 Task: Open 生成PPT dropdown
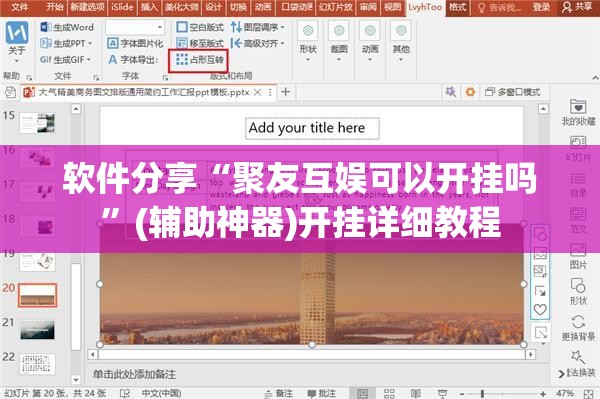pyautogui.click(x=66, y=43)
